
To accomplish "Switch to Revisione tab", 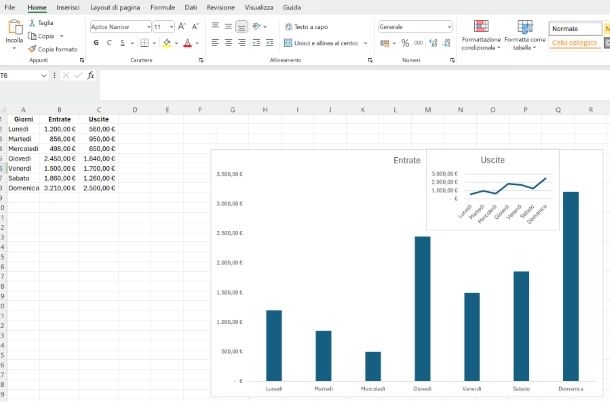I will click(x=221, y=7).
